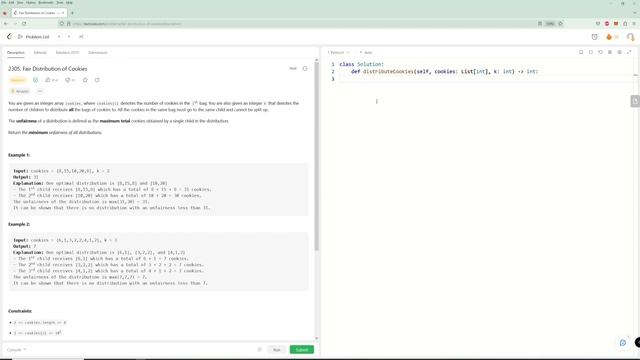The height and width of the screenshot is (360, 640).
Task: Expand editor to fullscreen
Action: coord(629,52)
